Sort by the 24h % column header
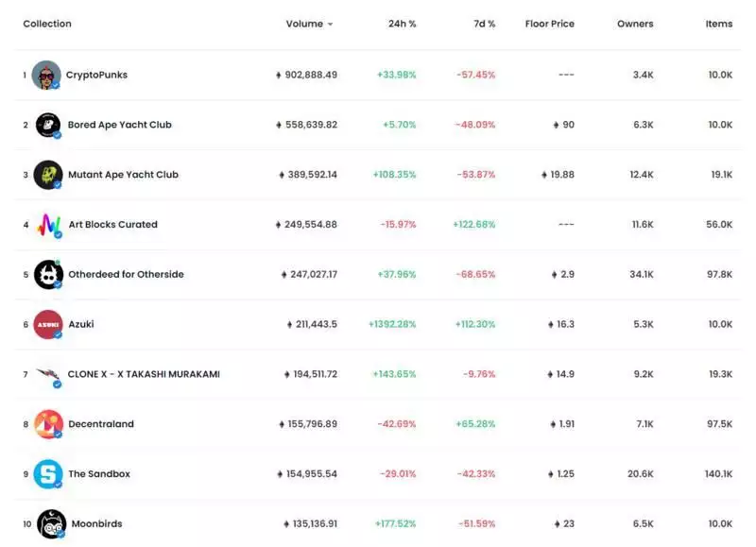This screenshot has height=547, width=756. (403, 24)
